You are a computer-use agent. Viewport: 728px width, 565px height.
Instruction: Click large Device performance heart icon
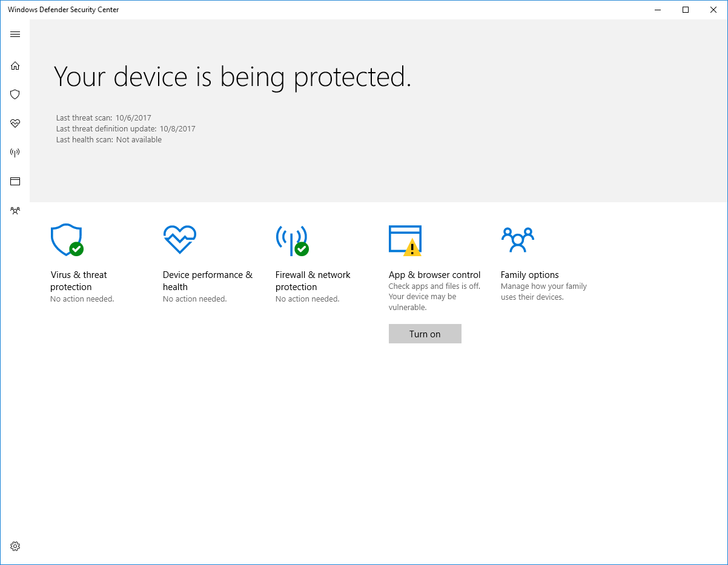(179, 240)
